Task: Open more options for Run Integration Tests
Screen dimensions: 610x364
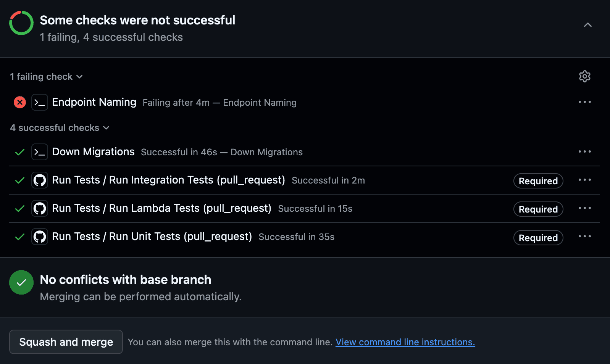Action: (x=584, y=180)
